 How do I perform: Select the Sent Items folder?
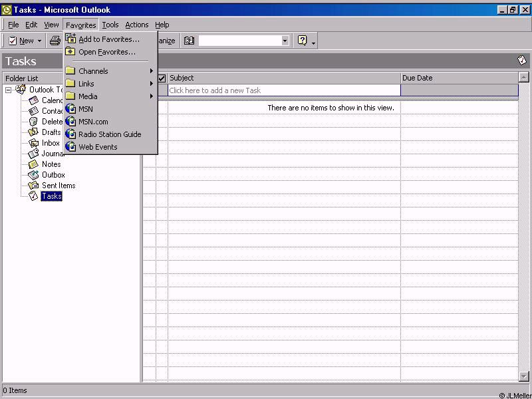(x=59, y=186)
